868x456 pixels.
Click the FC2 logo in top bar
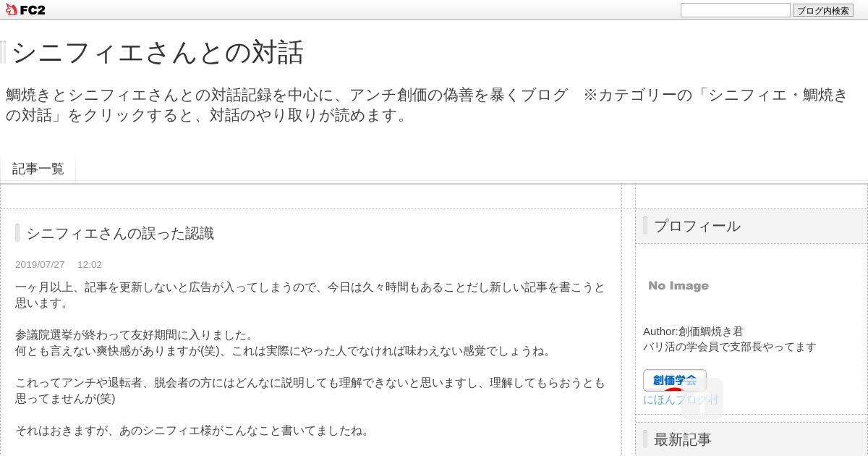(x=25, y=10)
